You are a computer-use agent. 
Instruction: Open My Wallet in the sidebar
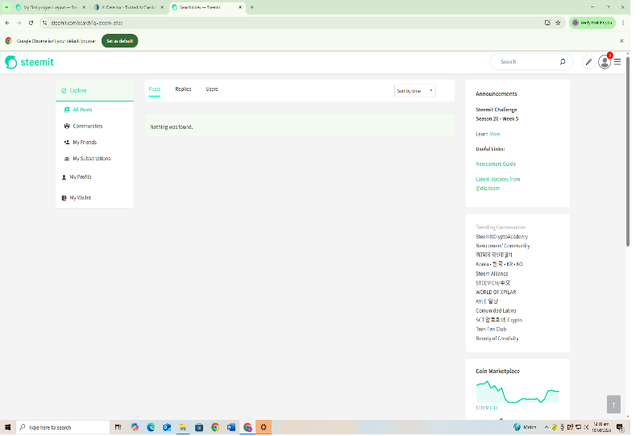tap(76, 198)
